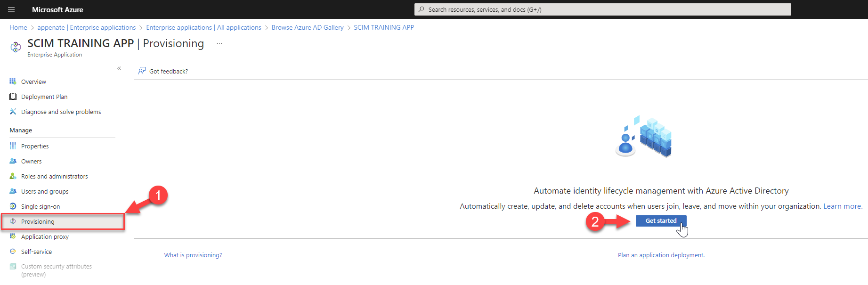The width and height of the screenshot is (868, 285).
Task: Click the Users and groups icon
Action: [x=13, y=191]
